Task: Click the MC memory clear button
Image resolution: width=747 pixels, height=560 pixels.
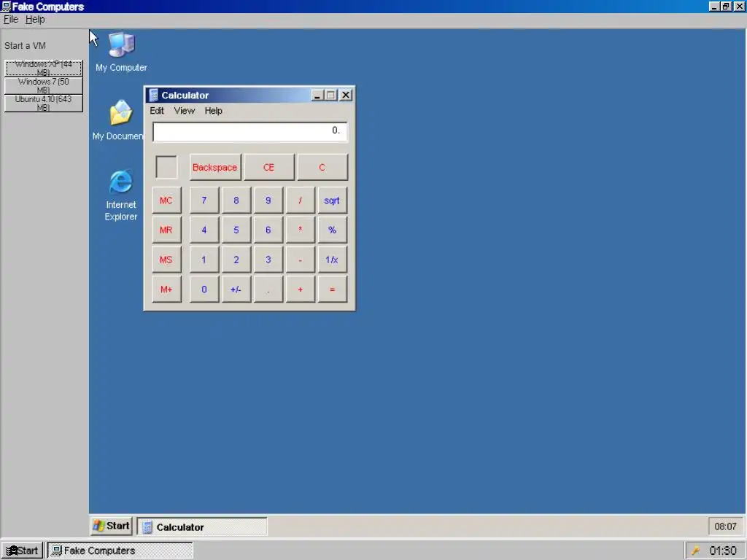Action: 166,201
